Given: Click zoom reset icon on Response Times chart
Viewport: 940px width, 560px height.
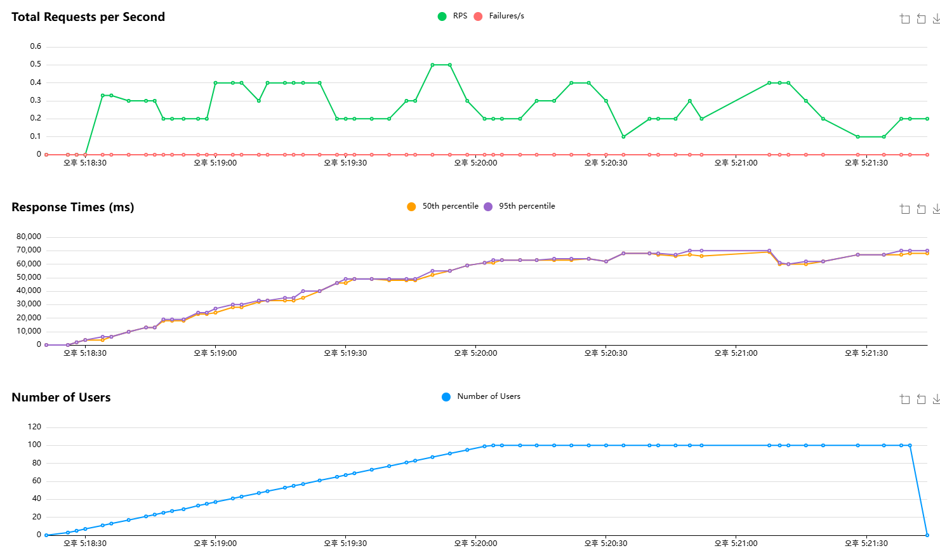Looking at the screenshot, I should 921,209.
